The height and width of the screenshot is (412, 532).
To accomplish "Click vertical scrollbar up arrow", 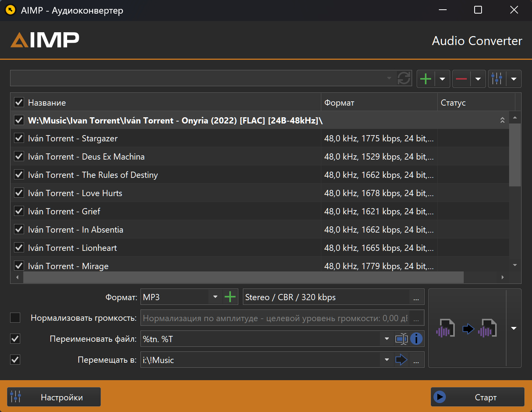I will (x=515, y=117).
